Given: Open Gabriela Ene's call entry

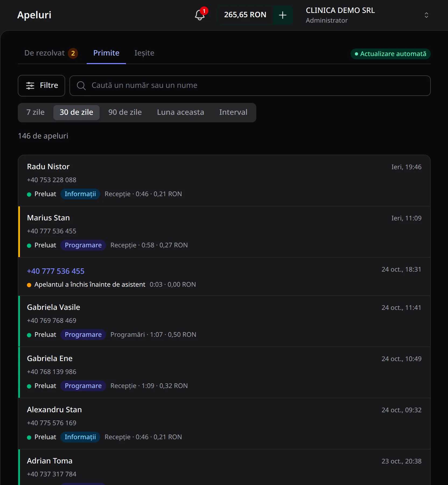Looking at the screenshot, I should tap(224, 372).
